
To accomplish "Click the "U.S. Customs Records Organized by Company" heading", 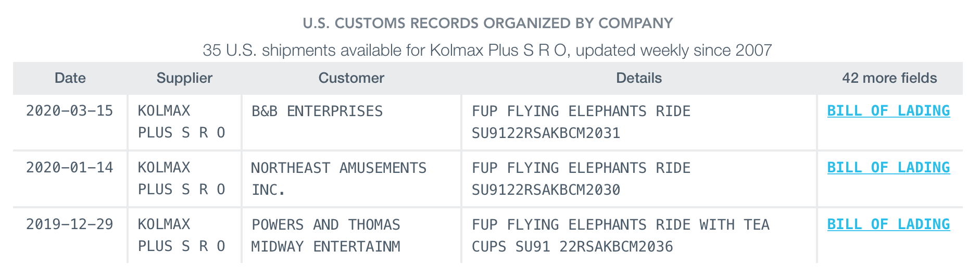I will [x=488, y=23].
